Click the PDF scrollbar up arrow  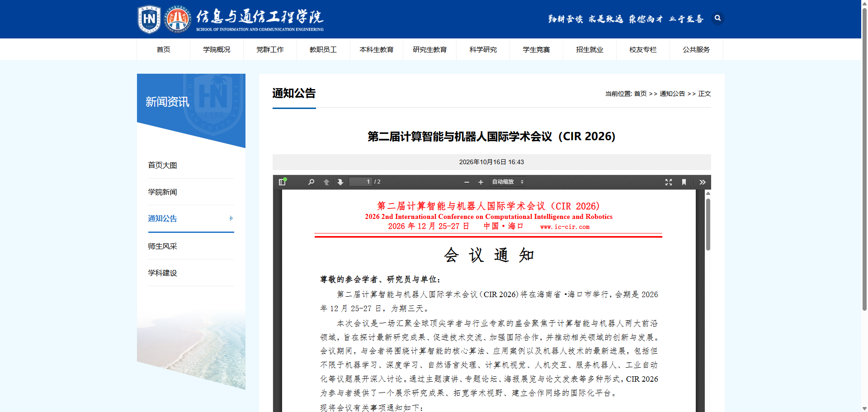tap(708, 194)
